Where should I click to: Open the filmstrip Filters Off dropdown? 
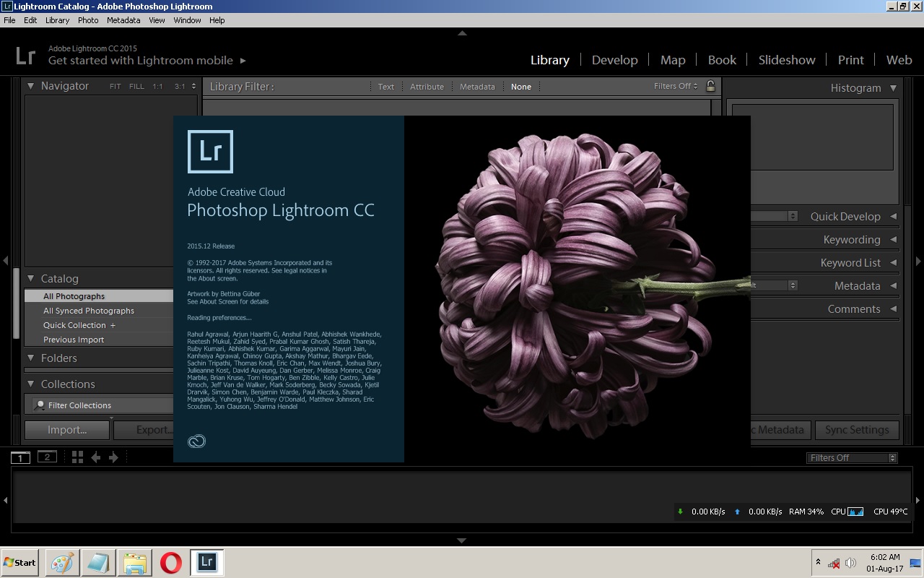[852, 457]
